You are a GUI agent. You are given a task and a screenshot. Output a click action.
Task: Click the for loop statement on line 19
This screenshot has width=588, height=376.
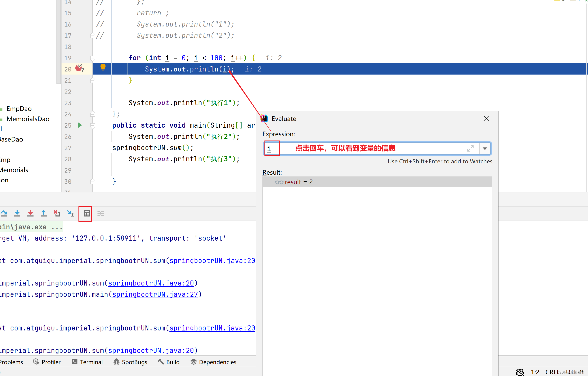[x=192, y=58]
